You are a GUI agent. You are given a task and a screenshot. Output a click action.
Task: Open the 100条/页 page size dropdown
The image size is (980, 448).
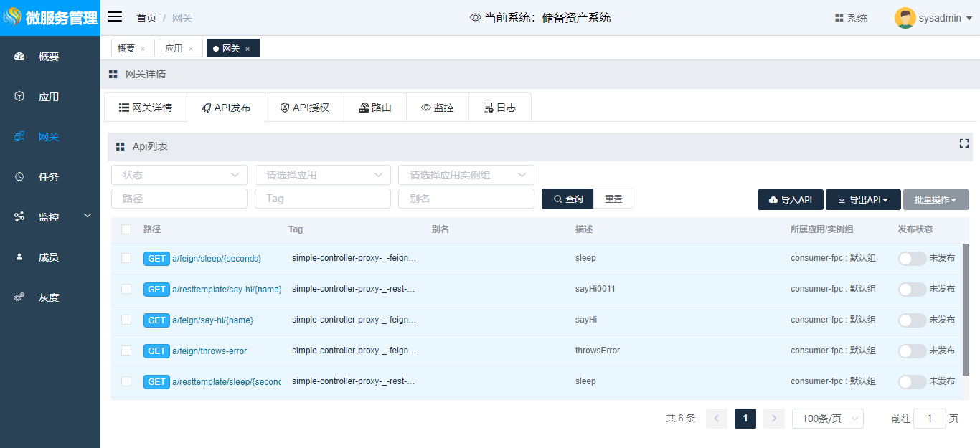(827, 419)
